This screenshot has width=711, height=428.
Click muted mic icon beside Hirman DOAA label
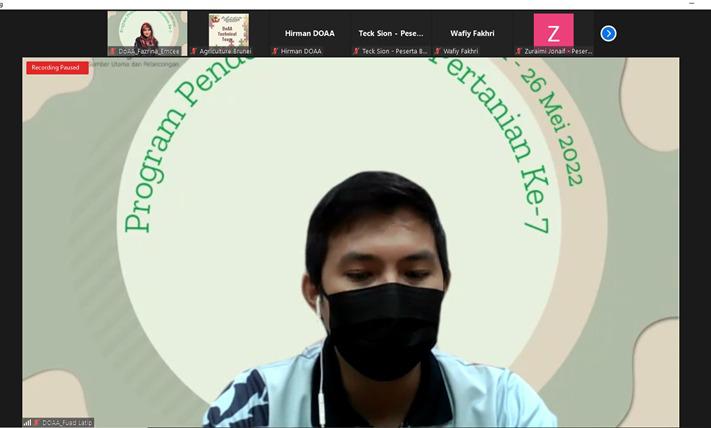(275, 51)
